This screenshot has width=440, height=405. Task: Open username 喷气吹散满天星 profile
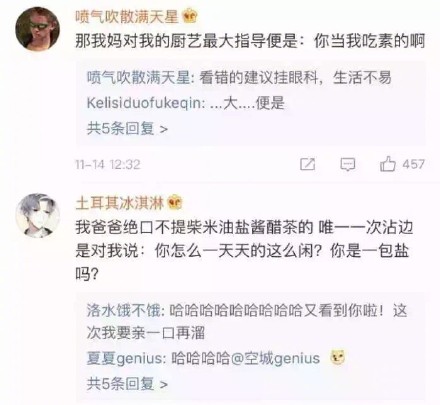click(x=127, y=16)
